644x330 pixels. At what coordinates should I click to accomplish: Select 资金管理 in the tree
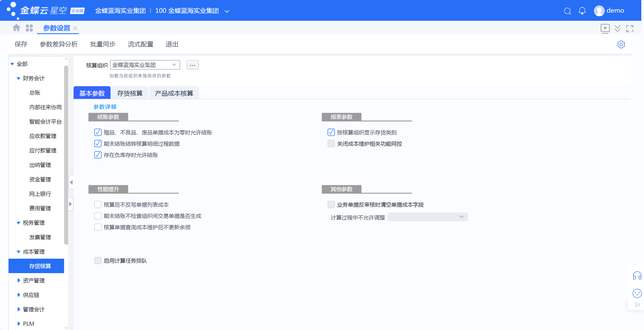point(40,179)
